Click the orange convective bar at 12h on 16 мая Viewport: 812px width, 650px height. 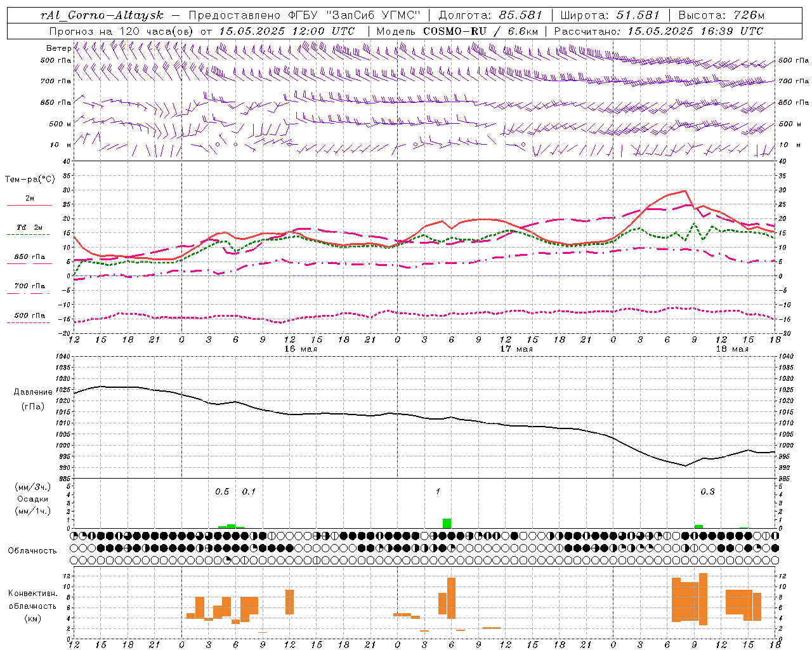tap(289, 602)
